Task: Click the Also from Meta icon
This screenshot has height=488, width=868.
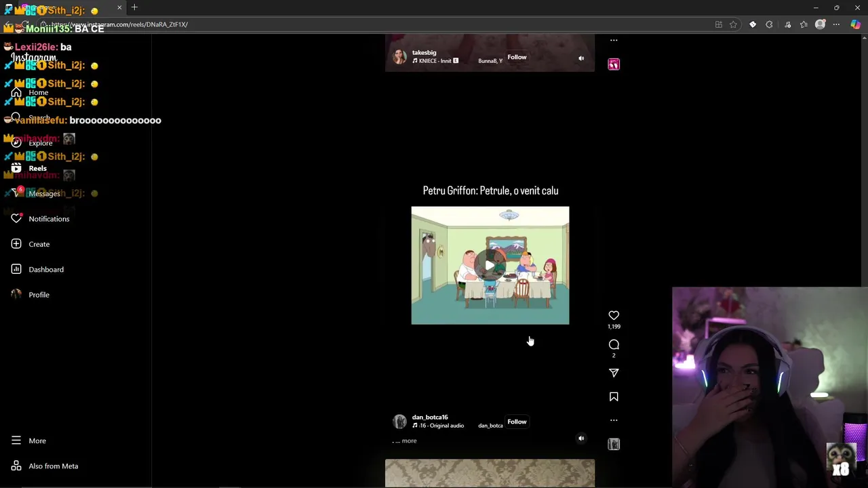Action: (x=16, y=466)
